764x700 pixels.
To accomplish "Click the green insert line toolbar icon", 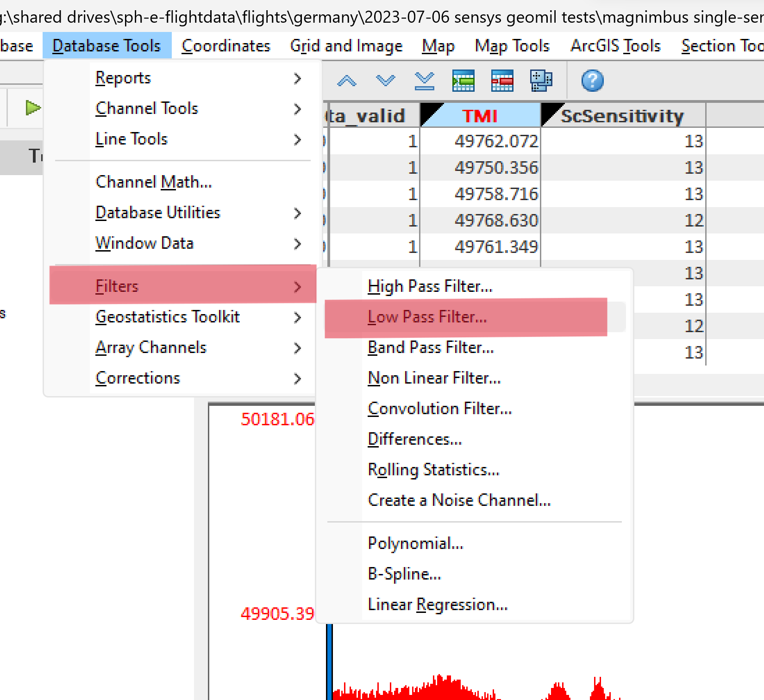I will tap(463, 80).
